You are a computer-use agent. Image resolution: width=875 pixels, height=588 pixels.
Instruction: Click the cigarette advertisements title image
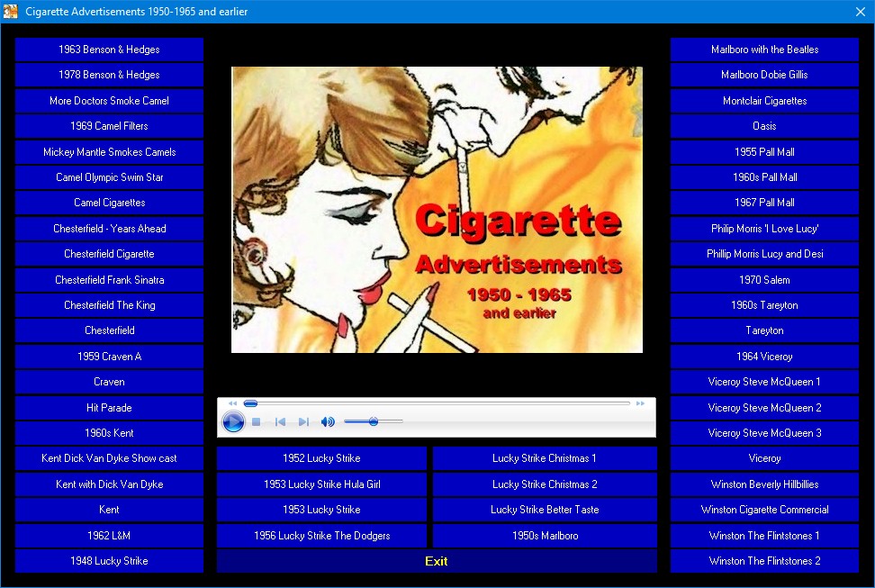click(x=437, y=210)
